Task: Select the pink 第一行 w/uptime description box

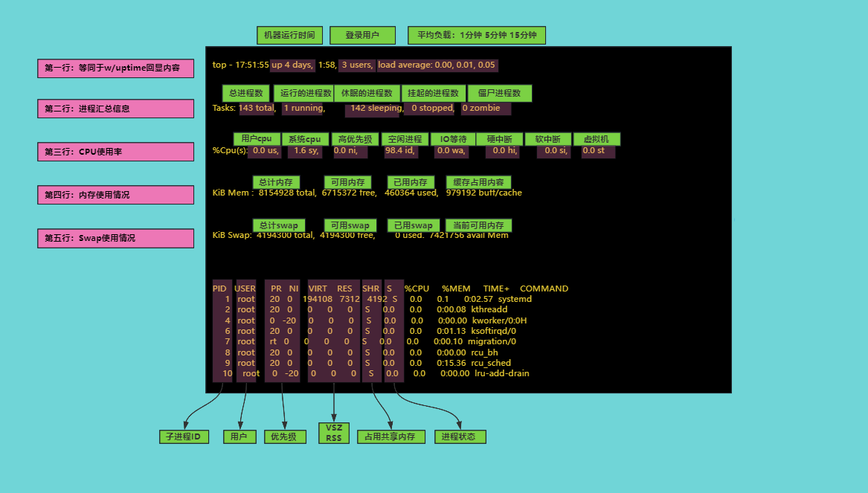Action: 116,68
